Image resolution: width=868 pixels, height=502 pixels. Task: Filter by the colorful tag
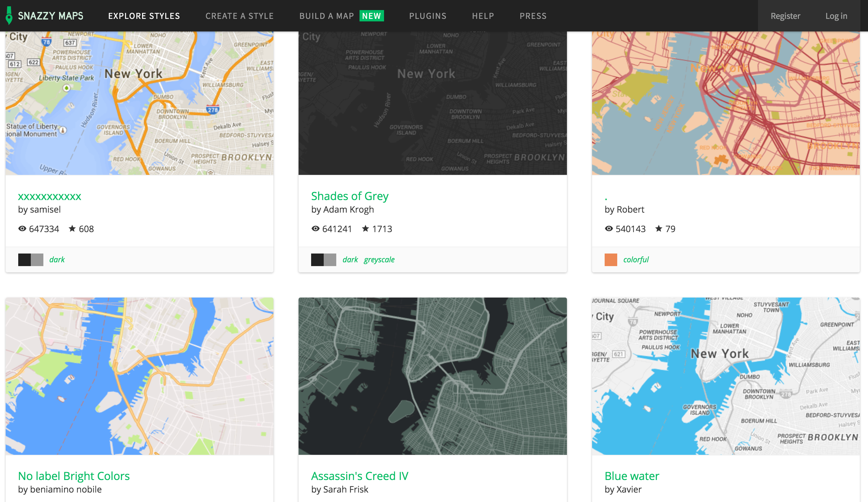click(x=636, y=259)
